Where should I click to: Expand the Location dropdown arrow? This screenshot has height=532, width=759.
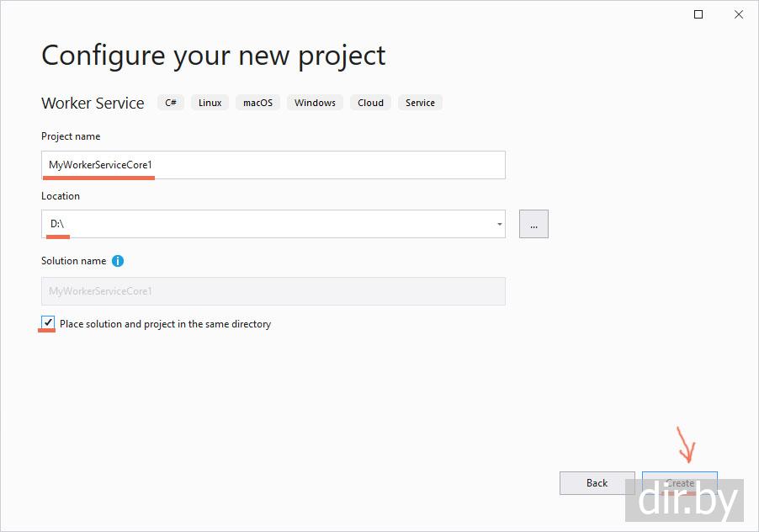(500, 224)
